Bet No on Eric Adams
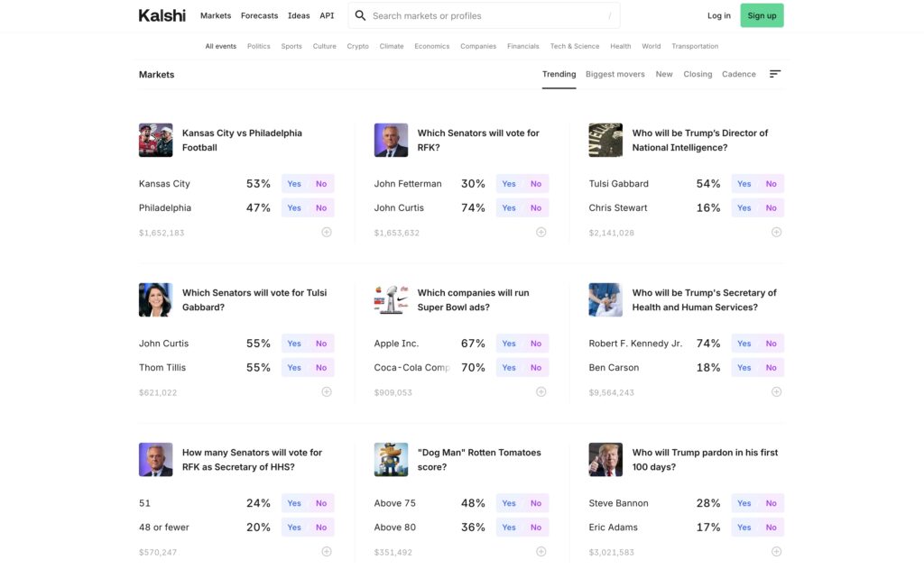 [771, 528]
